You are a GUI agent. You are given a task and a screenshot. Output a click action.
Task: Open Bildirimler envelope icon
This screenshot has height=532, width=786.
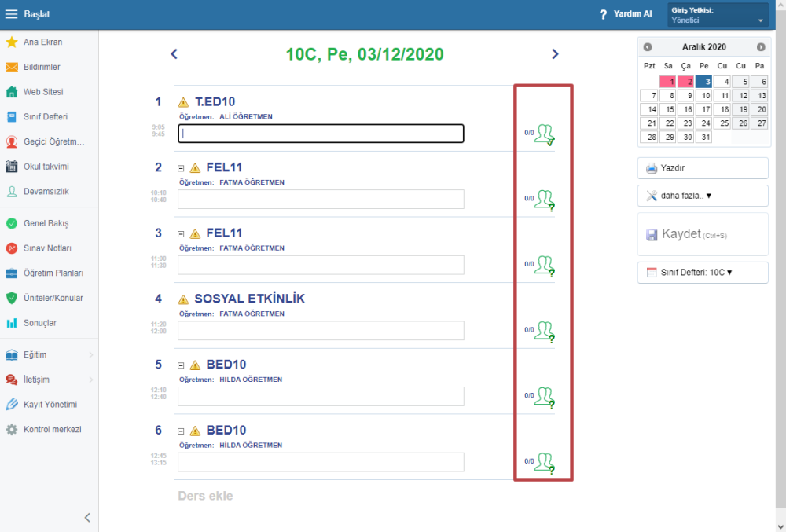click(12, 67)
